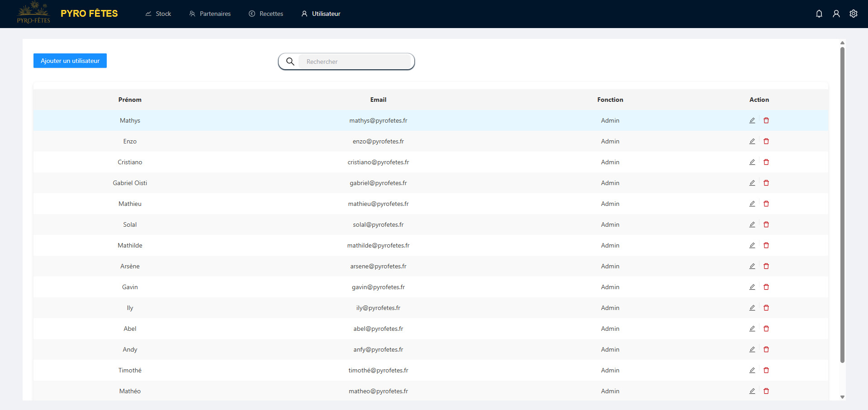Click the Pyro Fêtes logo
The height and width of the screenshot is (410, 868).
coord(33,13)
